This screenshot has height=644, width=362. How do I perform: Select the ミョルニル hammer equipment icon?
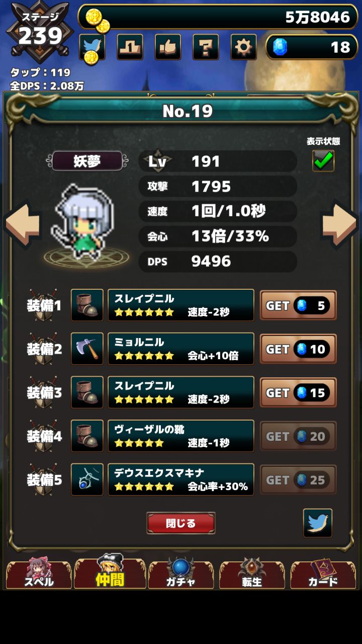coord(87,349)
